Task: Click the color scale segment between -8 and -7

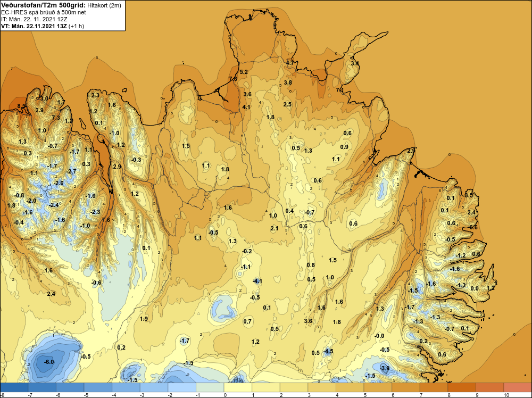Action: (x=14, y=387)
